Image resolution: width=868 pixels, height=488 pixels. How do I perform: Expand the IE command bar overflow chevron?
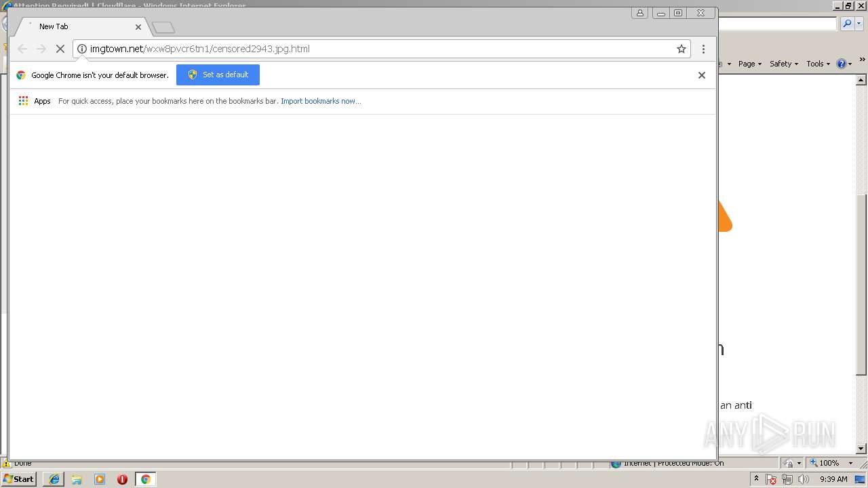pos(863,60)
